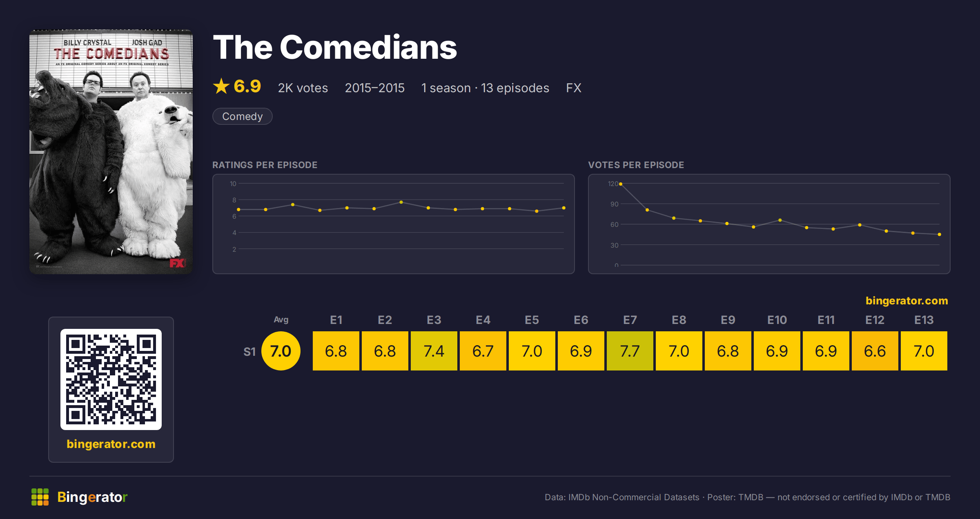This screenshot has height=519, width=980.
Task: Click the Bingerator wordmark in footer
Action: pos(92,497)
